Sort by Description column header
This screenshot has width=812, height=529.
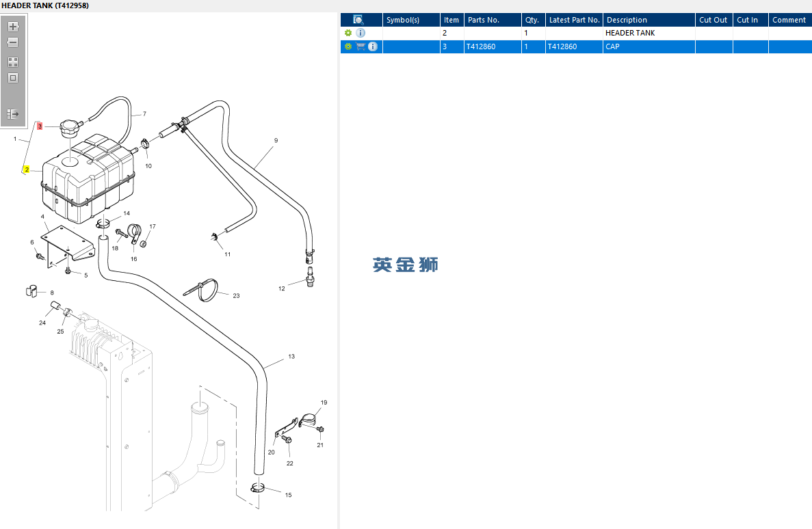(x=649, y=20)
